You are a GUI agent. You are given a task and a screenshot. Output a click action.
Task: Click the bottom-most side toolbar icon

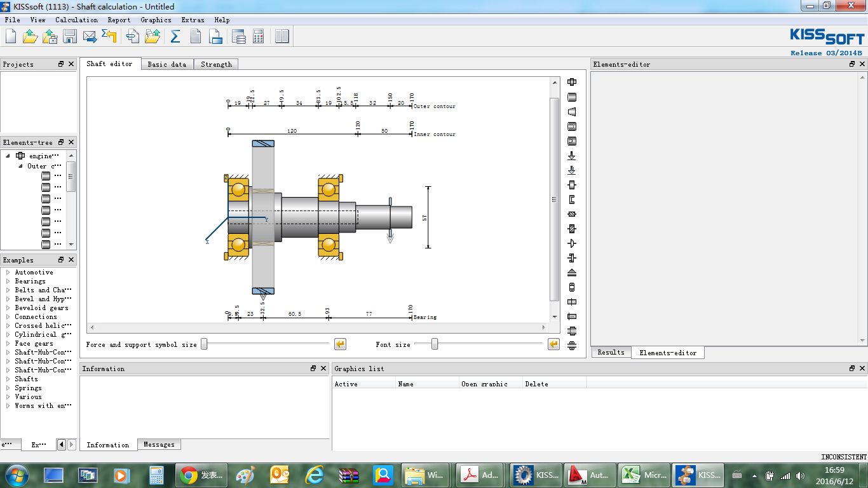(572, 346)
